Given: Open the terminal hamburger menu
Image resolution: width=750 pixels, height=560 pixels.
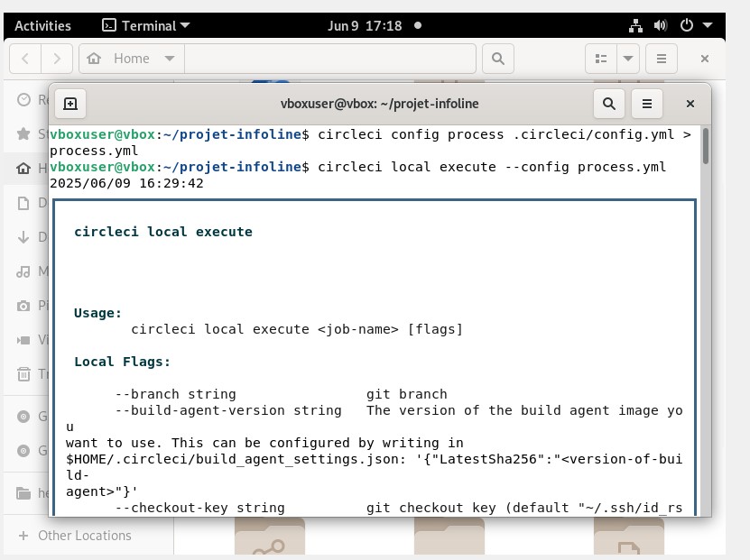Looking at the screenshot, I should click(647, 104).
